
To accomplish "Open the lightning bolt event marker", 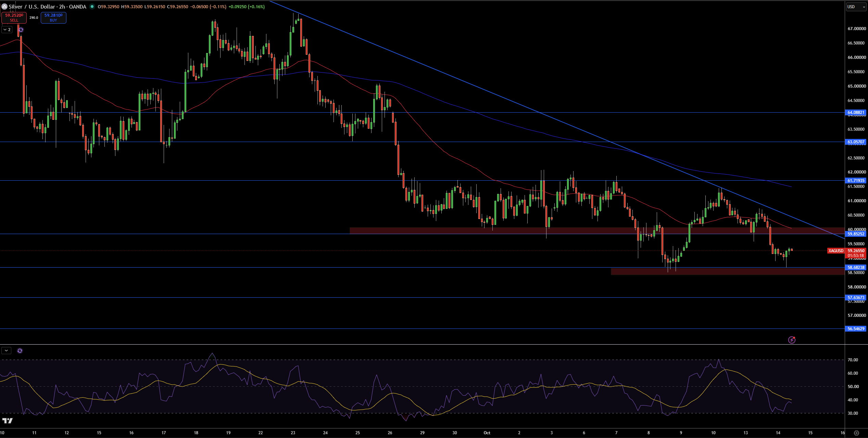I will [x=792, y=340].
